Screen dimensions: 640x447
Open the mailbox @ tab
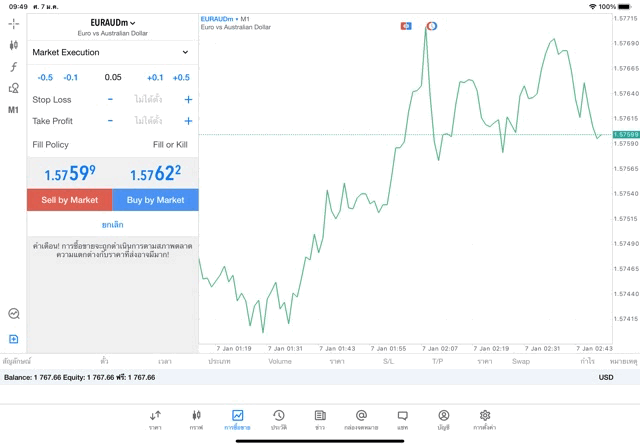[x=361, y=420]
